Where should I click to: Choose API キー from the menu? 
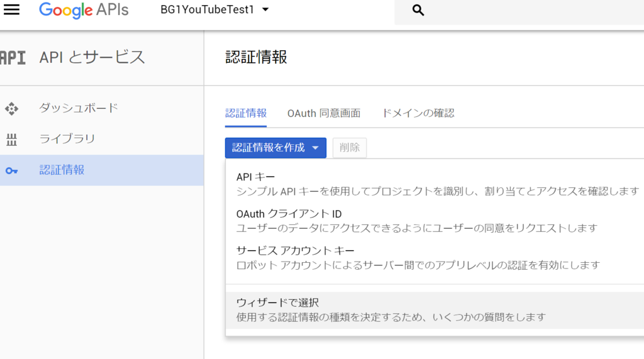pos(435,184)
